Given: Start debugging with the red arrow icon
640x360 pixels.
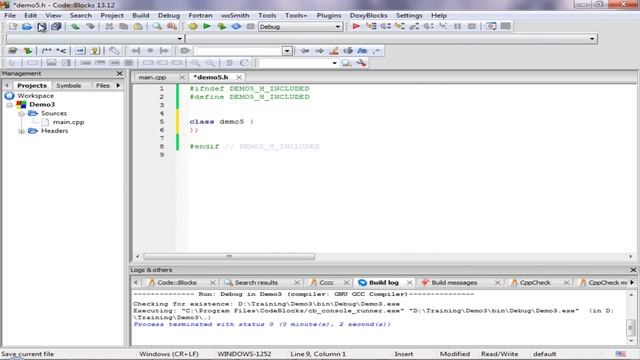Looking at the screenshot, I should pyautogui.click(x=356, y=27).
